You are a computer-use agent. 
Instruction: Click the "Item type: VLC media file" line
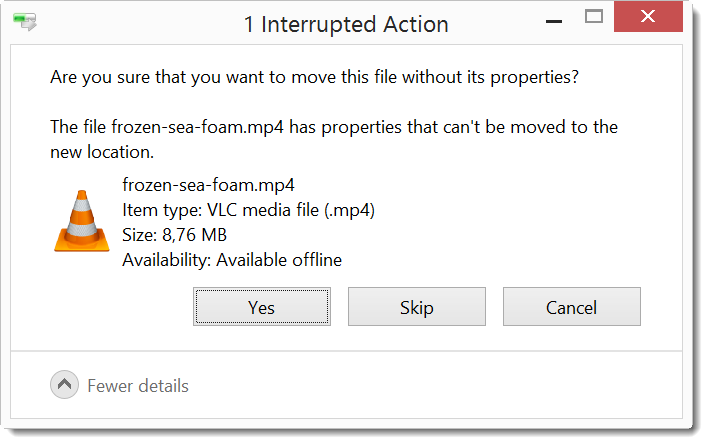point(248,210)
